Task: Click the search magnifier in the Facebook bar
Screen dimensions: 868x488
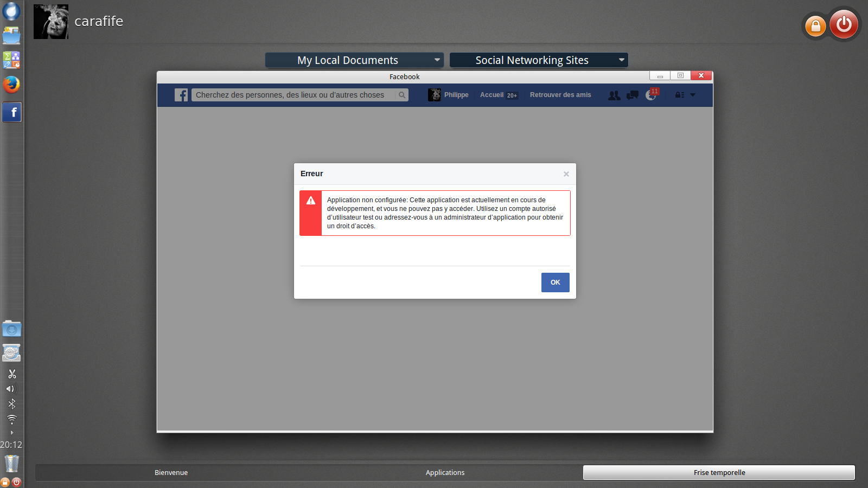Action: tap(402, 95)
